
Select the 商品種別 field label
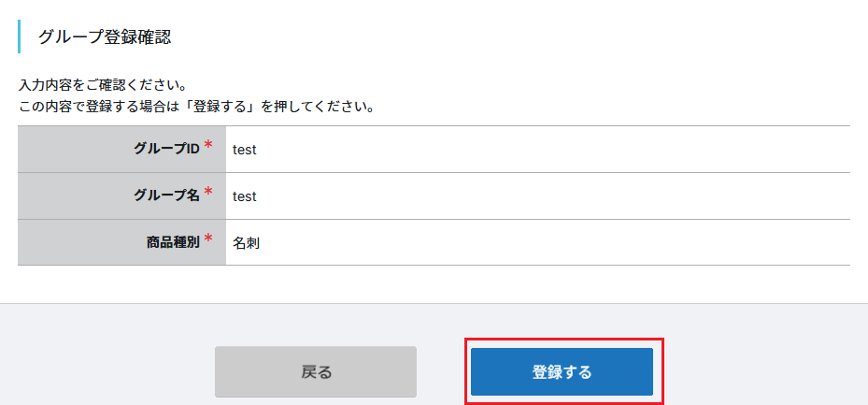172,243
